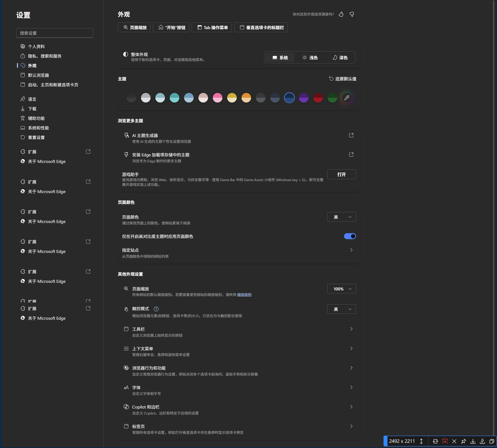This screenshot has height=448, width=497.
Task: Save the screenshot with the download icon
Action: click(x=473, y=441)
